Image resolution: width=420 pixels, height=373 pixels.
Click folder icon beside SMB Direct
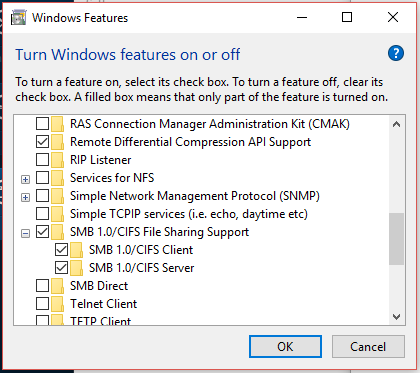pyautogui.click(x=57, y=286)
